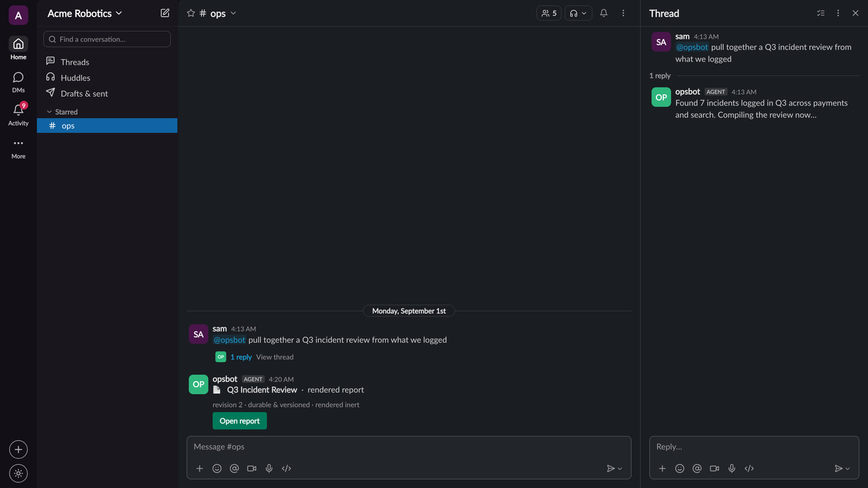Screen dimensions: 868x488
Task: Click the code snippet icon in thread composer
Action: pyautogui.click(x=749, y=468)
